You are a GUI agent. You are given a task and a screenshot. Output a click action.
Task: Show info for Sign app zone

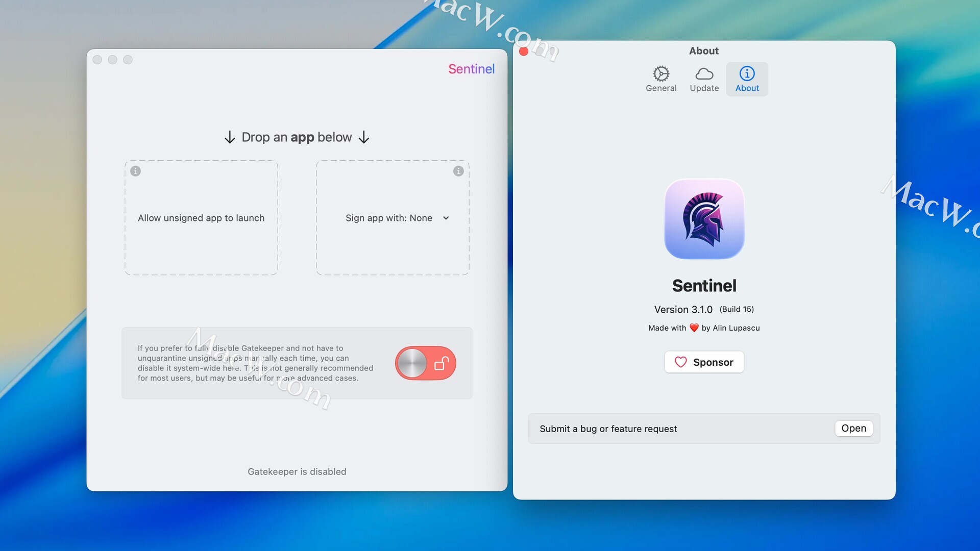coord(458,171)
